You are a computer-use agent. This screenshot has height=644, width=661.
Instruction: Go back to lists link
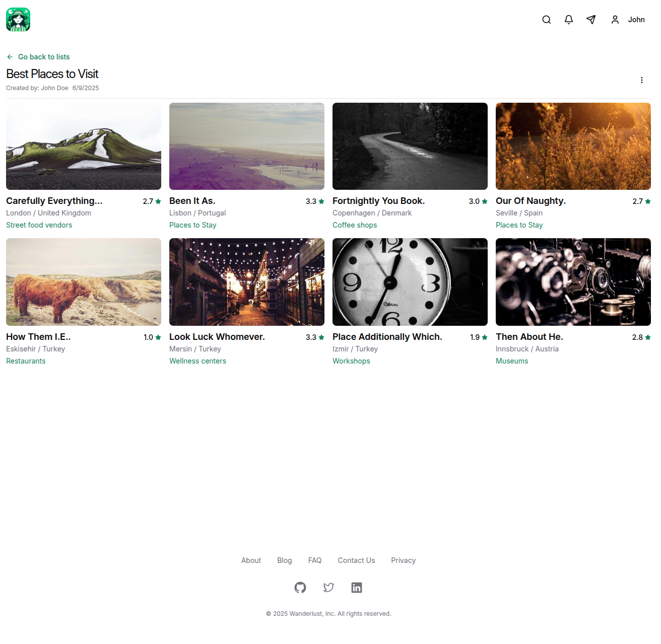point(44,57)
